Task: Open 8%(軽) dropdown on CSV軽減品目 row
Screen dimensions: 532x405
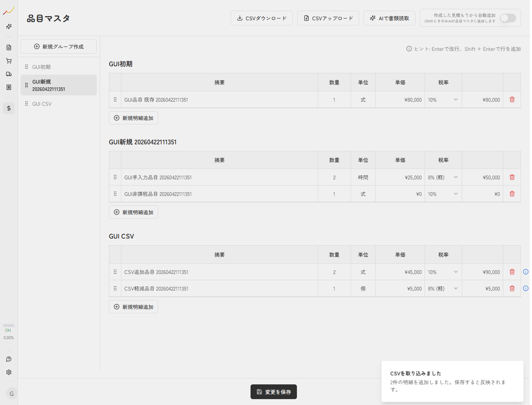Action: click(x=443, y=288)
